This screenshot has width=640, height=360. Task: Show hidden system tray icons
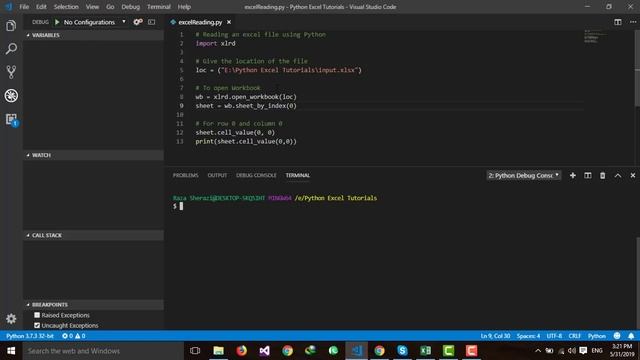538,351
